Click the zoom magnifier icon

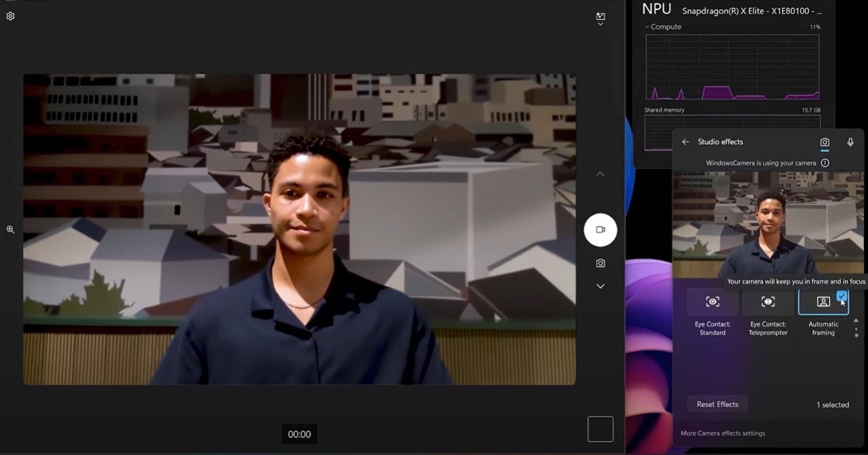click(10, 230)
